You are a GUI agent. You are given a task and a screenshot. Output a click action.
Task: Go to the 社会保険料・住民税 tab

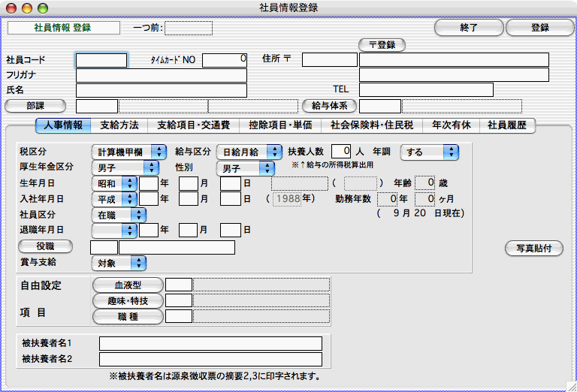coord(372,125)
